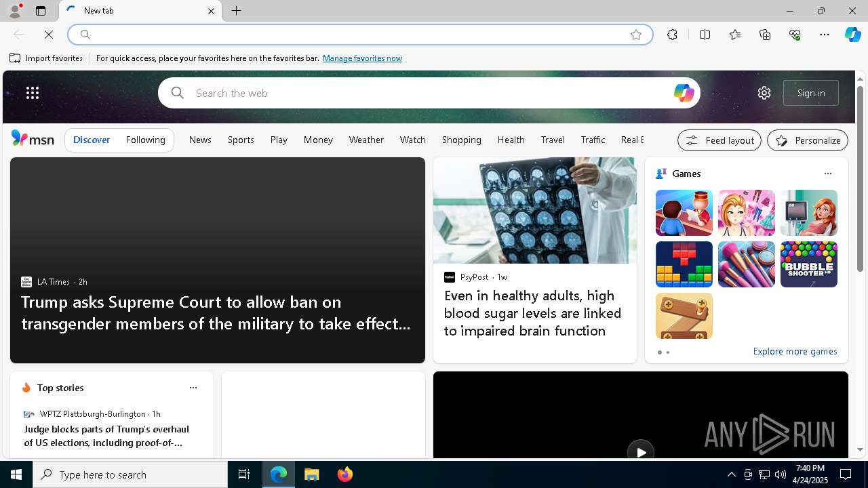Viewport: 868px width, 488px height.
Task: Open Feed layout options
Action: (x=719, y=140)
